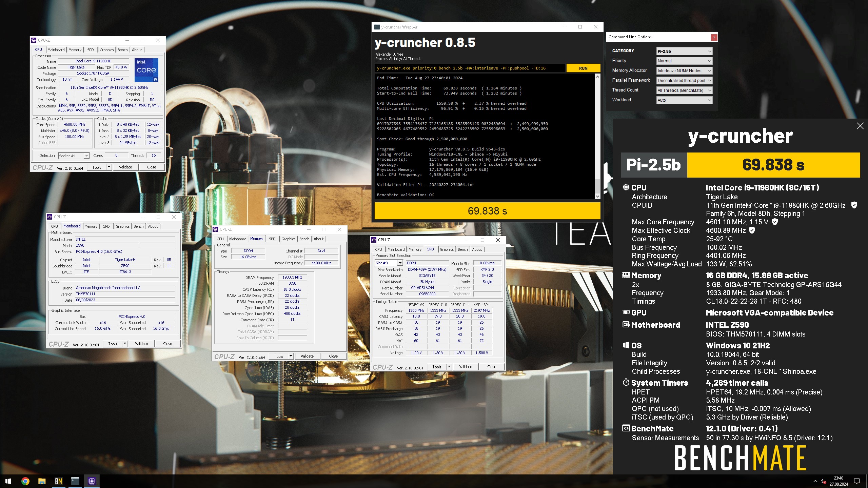Open the Slot #3 memory slot dropdown
This screenshot has width=868, height=488.
(x=389, y=263)
